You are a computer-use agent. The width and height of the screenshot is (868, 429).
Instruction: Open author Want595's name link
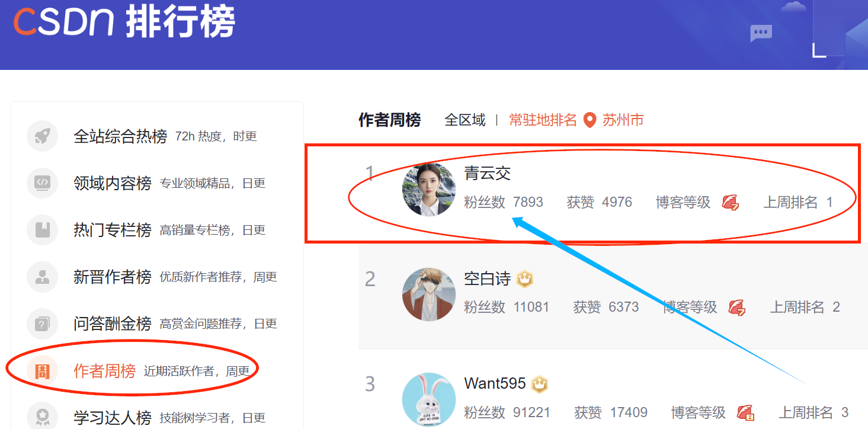(x=495, y=383)
